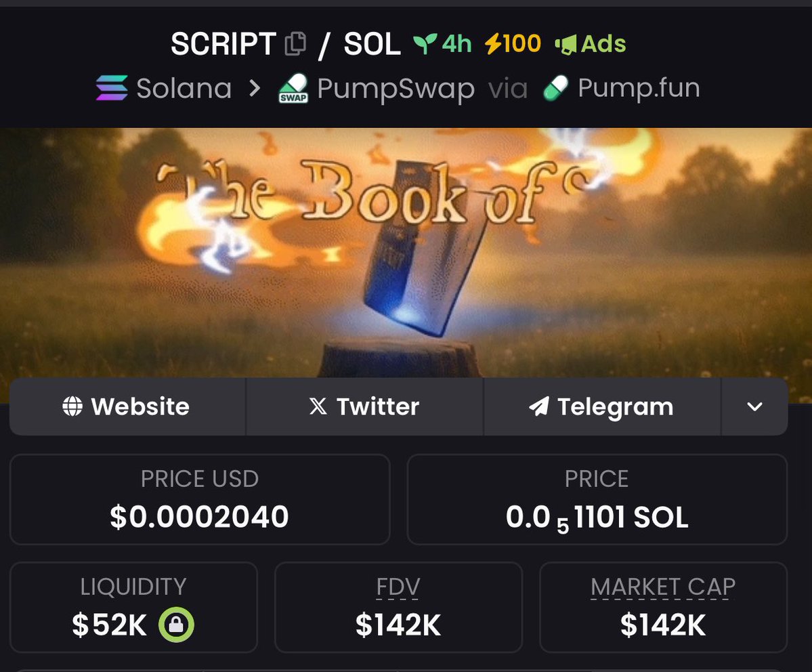Click the chevron after Solana breadcrumb
The width and height of the screenshot is (812, 672).
click(x=254, y=88)
